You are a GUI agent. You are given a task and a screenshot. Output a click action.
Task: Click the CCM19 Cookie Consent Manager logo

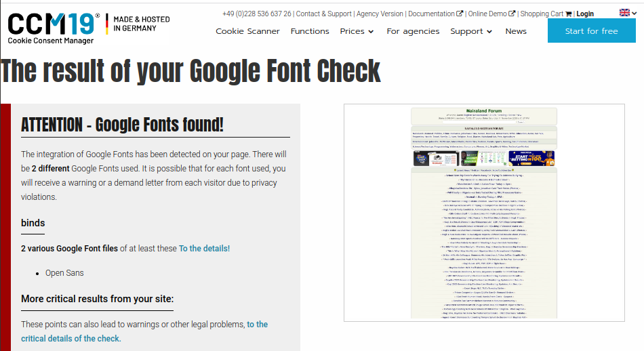click(54, 28)
